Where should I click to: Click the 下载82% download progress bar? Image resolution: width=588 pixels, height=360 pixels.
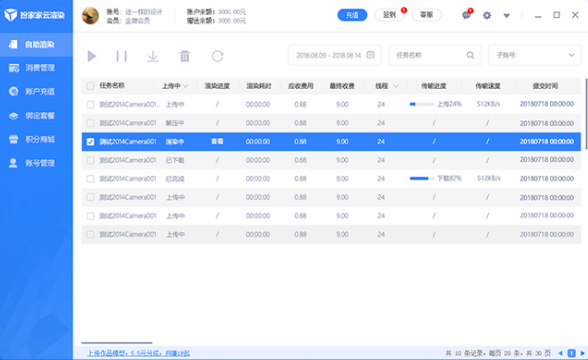(422, 178)
